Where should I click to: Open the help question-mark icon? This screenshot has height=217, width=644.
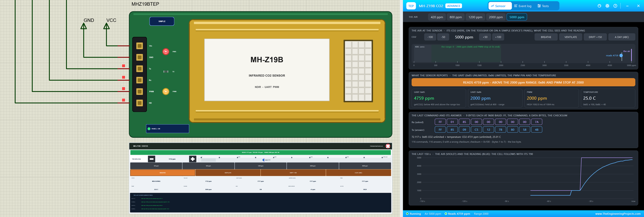(615, 6)
